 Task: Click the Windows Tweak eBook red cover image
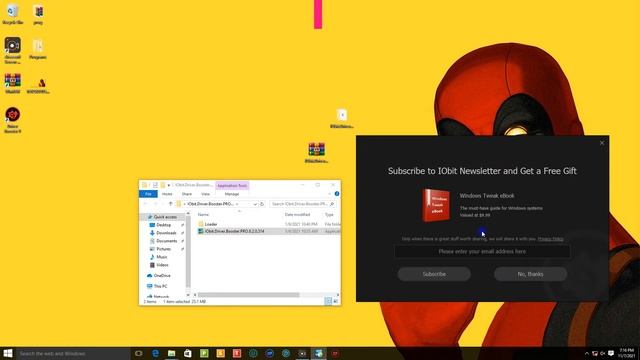coord(436,205)
